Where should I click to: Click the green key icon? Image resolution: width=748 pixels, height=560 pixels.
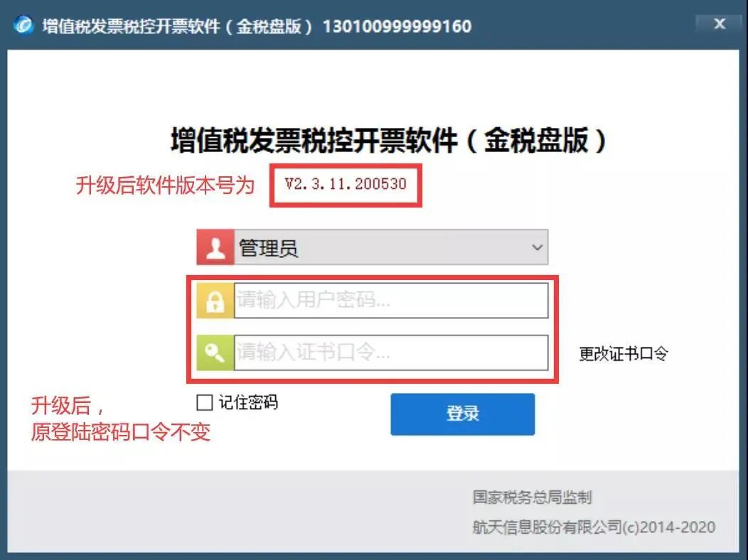pyautogui.click(x=215, y=352)
